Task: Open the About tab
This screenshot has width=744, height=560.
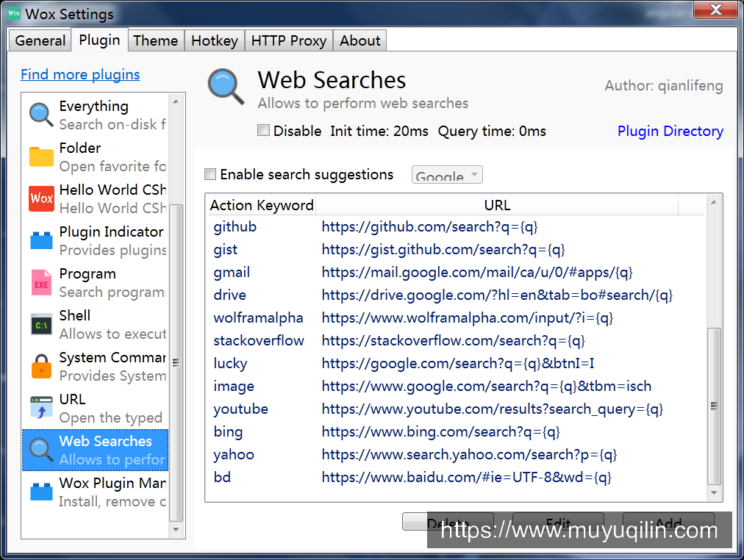Action: click(x=360, y=40)
